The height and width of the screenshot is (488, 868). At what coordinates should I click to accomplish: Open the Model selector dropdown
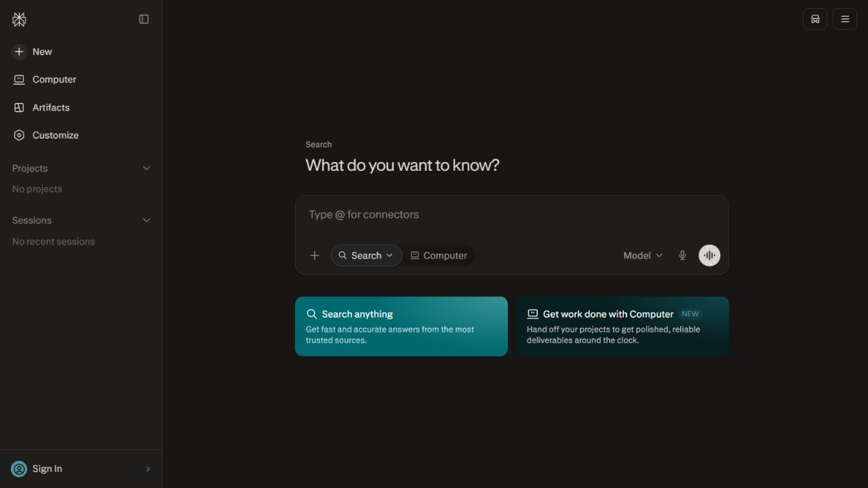(x=643, y=256)
